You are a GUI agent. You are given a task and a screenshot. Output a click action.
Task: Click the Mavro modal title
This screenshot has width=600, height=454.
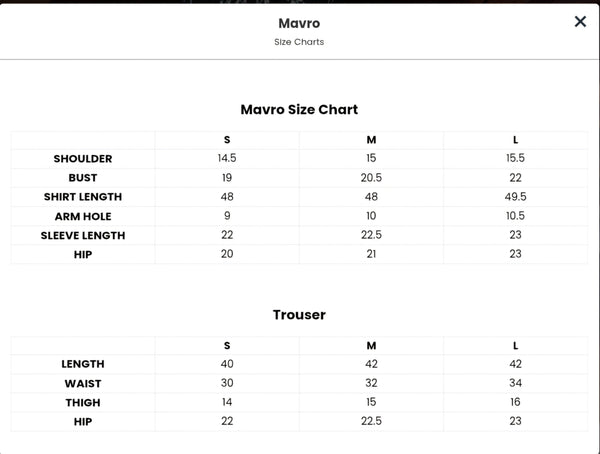click(299, 22)
